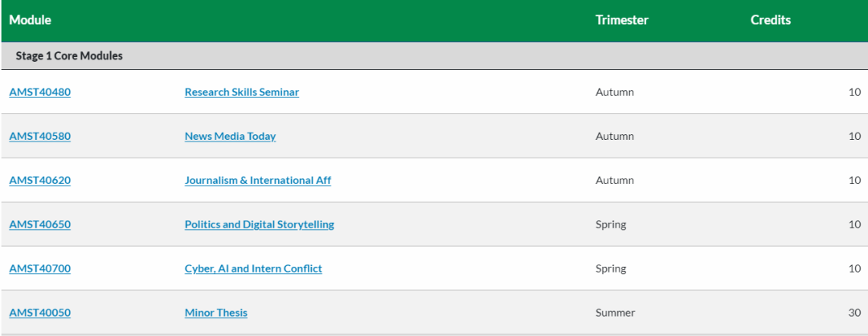Open the AMST40650 module code link
Viewport: 868px width, 336px height.
tap(40, 225)
